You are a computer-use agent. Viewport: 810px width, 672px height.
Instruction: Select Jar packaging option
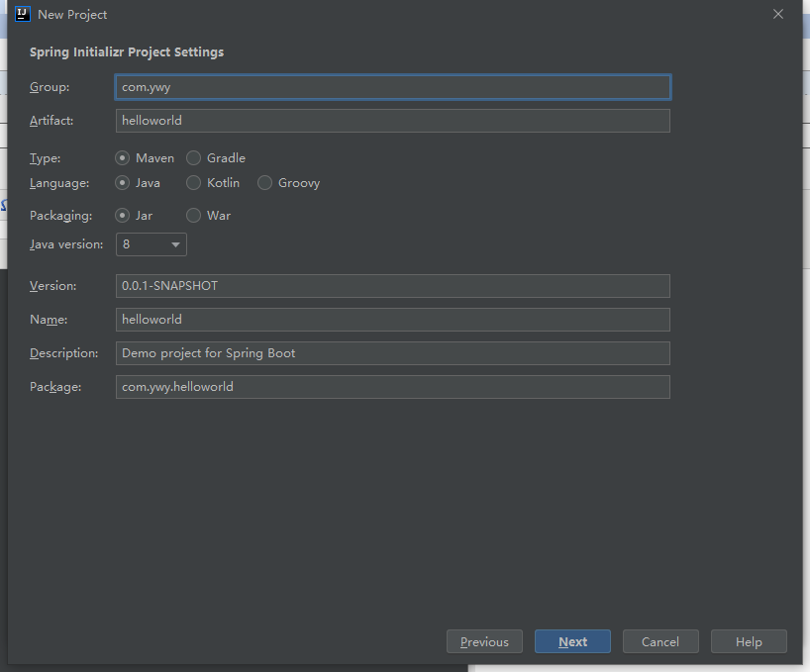[123, 216]
